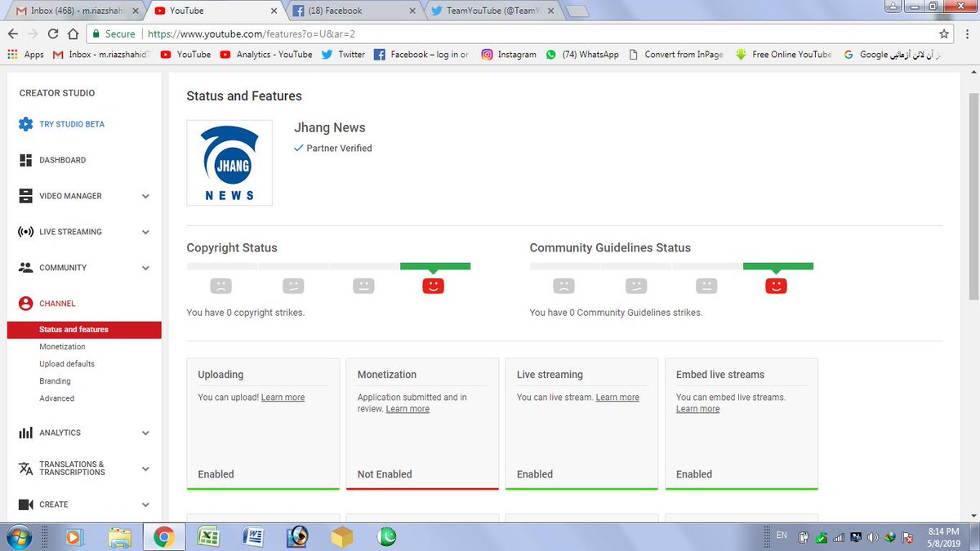
Task: Expand the Translations & Transcriptions section
Action: tap(145, 469)
